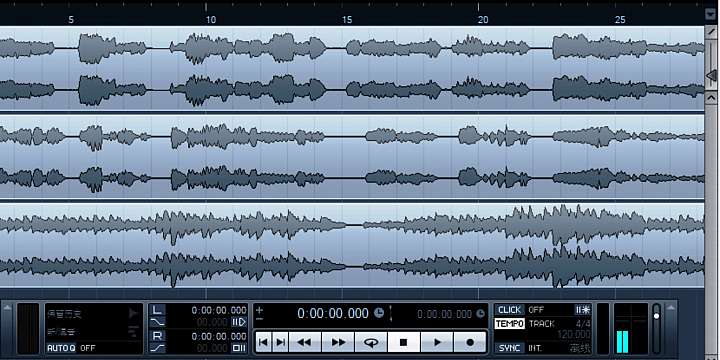This screenshot has height=360, width=720.
Task: Click the diagonal line button above zoom slider
Action: [711, 31]
